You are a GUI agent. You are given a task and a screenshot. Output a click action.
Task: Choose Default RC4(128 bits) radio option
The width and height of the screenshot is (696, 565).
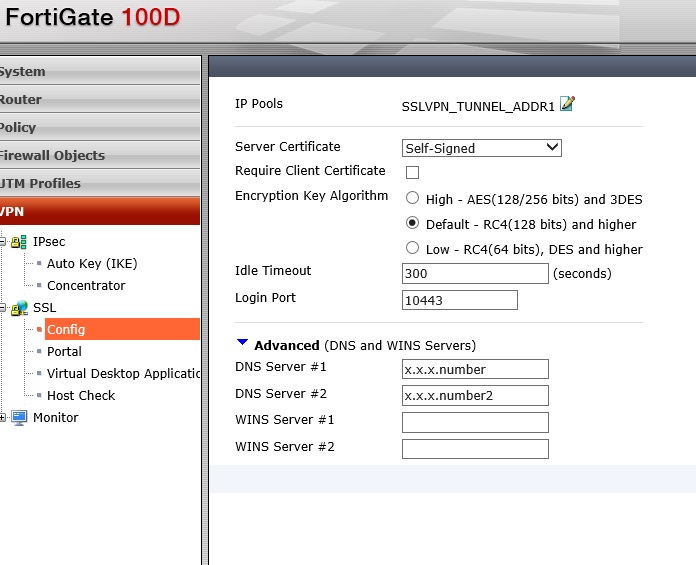point(412,223)
